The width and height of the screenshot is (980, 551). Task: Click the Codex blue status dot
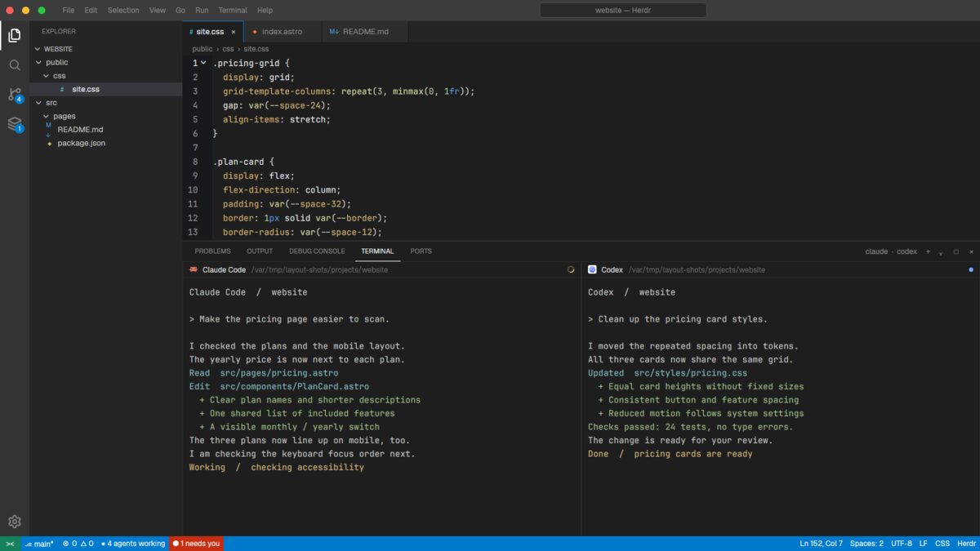[x=971, y=269]
